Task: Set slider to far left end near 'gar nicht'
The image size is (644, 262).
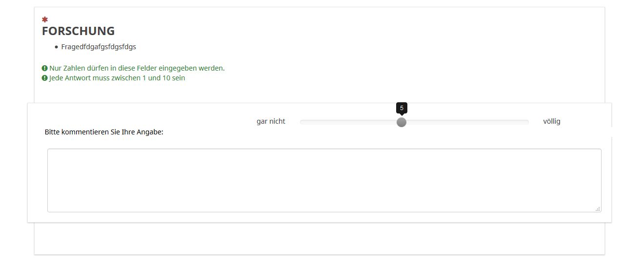Action: [x=302, y=122]
